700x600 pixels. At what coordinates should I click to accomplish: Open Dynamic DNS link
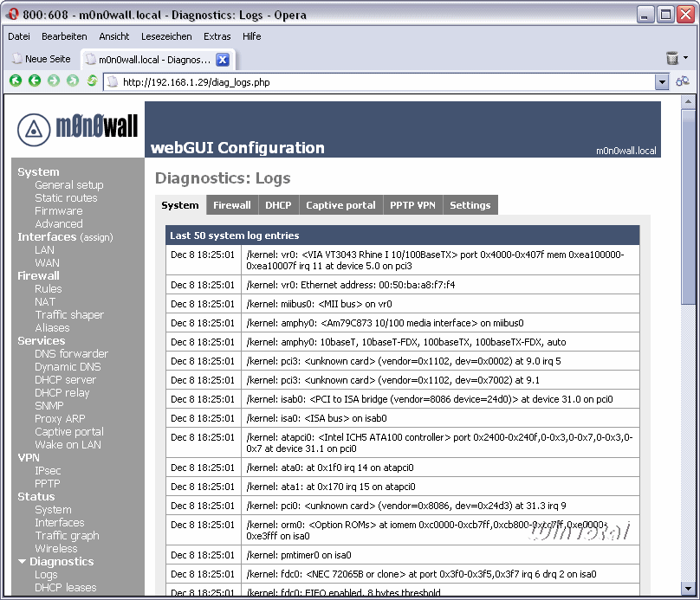(x=68, y=367)
